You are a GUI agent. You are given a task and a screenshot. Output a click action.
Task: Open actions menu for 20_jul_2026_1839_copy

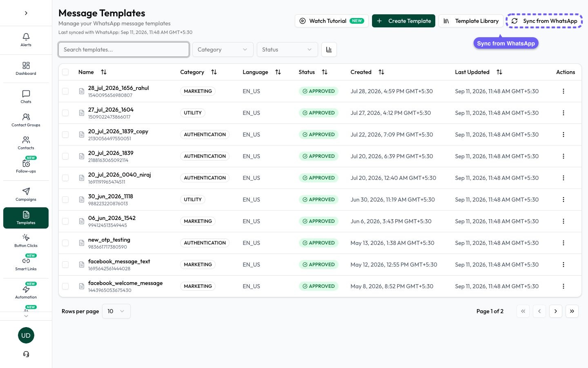[x=563, y=135]
